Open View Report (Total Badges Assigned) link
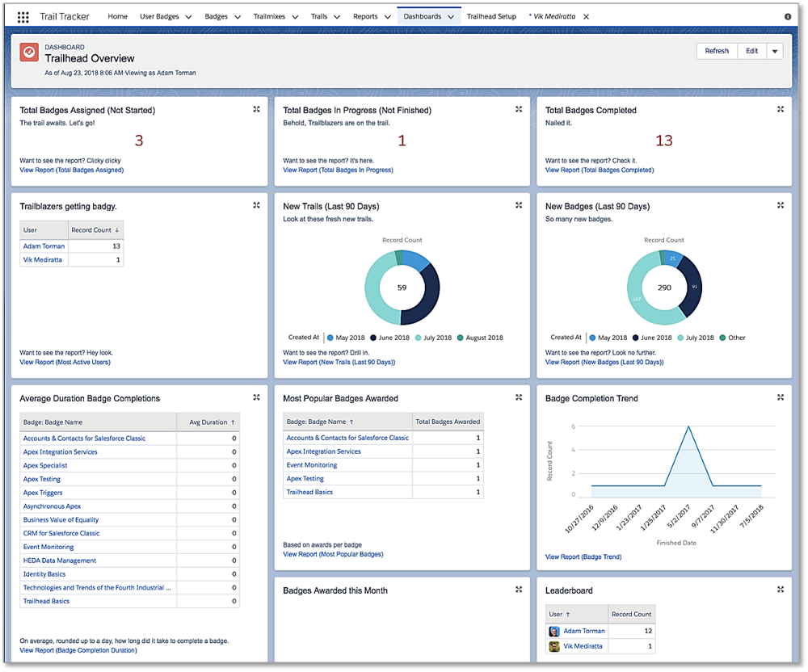 coord(72,170)
